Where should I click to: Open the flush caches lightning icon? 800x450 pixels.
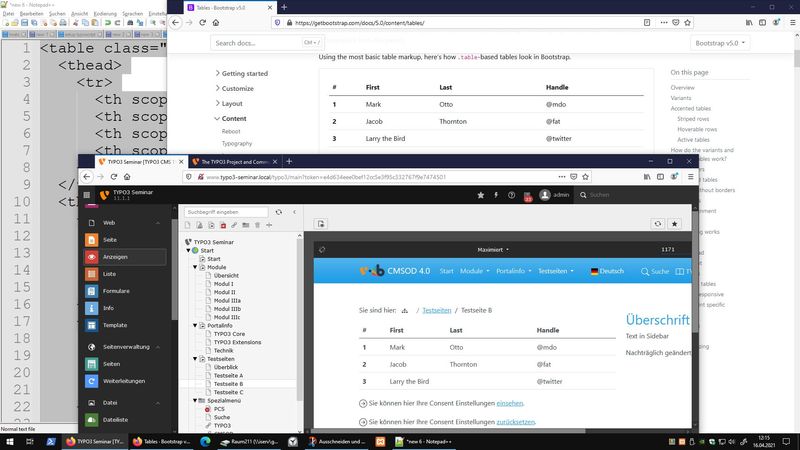[x=496, y=195]
